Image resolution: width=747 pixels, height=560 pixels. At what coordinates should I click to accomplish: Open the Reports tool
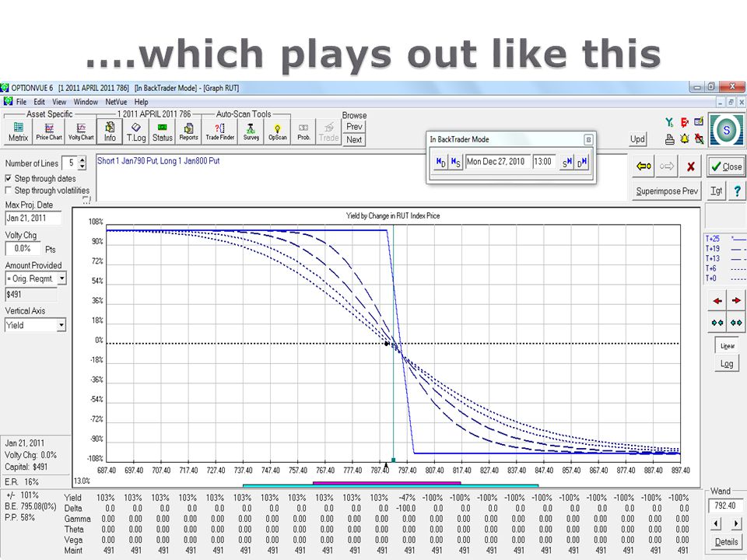click(188, 132)
